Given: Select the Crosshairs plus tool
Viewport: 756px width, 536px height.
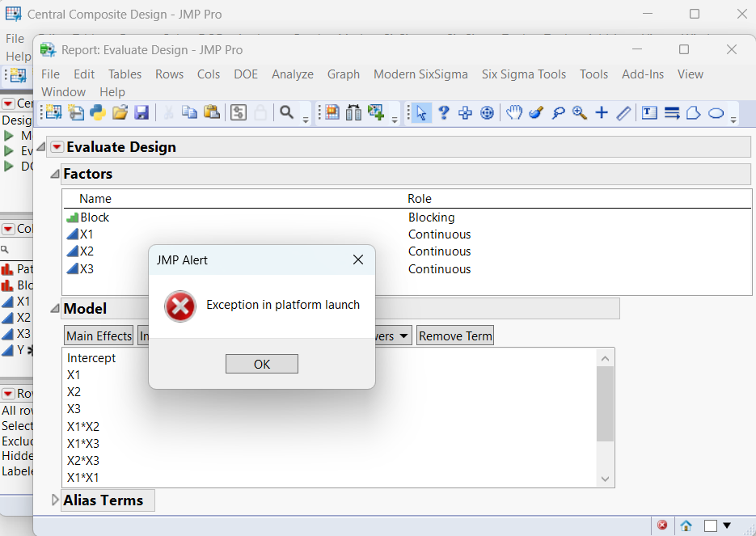Looking at the screenshot, I should point(602,113).
